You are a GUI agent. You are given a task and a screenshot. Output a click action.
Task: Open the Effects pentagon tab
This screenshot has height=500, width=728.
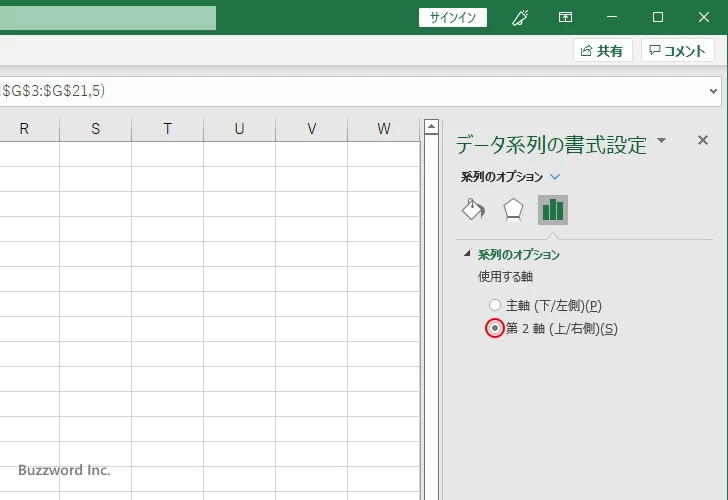[513, 210]
